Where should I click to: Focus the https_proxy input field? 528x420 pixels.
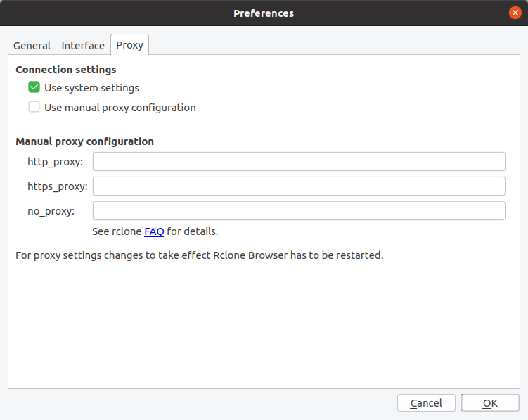tap(299, 186)
